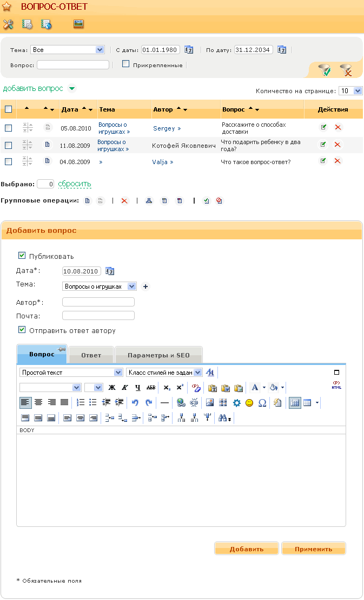Switch to the 'Ответ' tab

coord(91,355)
